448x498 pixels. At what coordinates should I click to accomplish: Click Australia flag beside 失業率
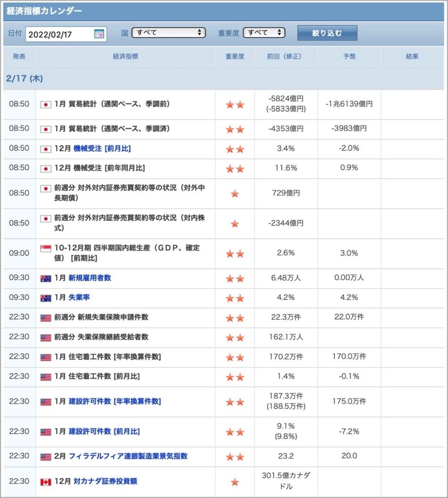(x=46, y=298)
